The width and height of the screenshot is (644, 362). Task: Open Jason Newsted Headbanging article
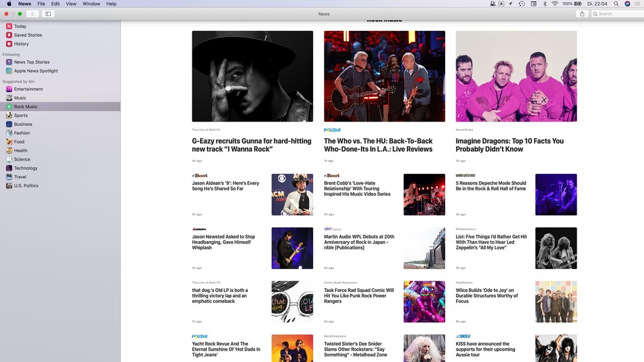coord(223,242)
